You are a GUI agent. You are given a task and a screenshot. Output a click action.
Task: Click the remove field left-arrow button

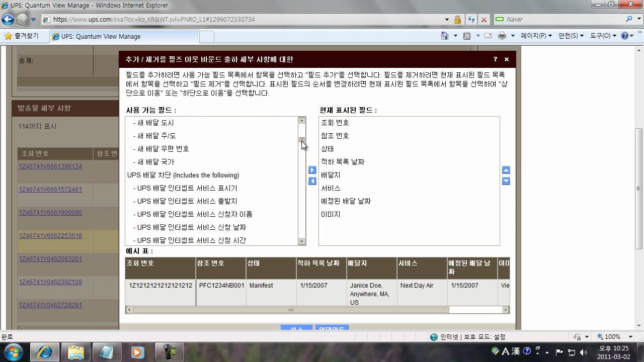tap(312, 181)
